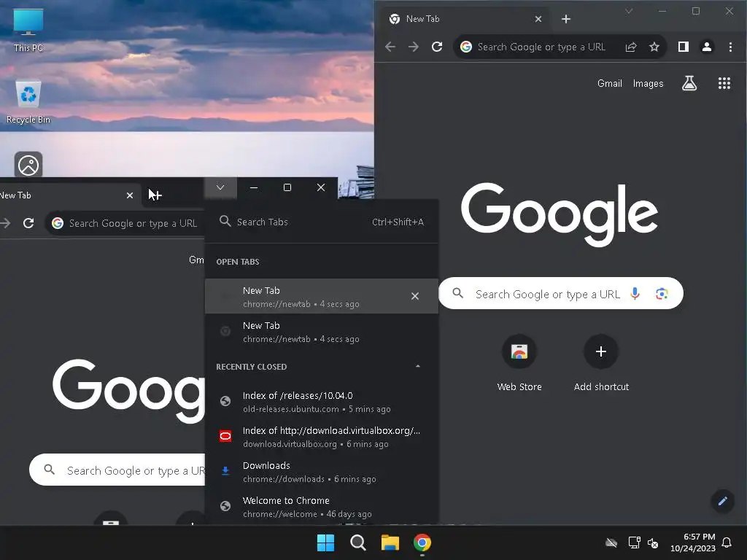747x560 pixels.
Task: Click search box on left new tab page
Action: pyautogui.click(x=117, y=470)
